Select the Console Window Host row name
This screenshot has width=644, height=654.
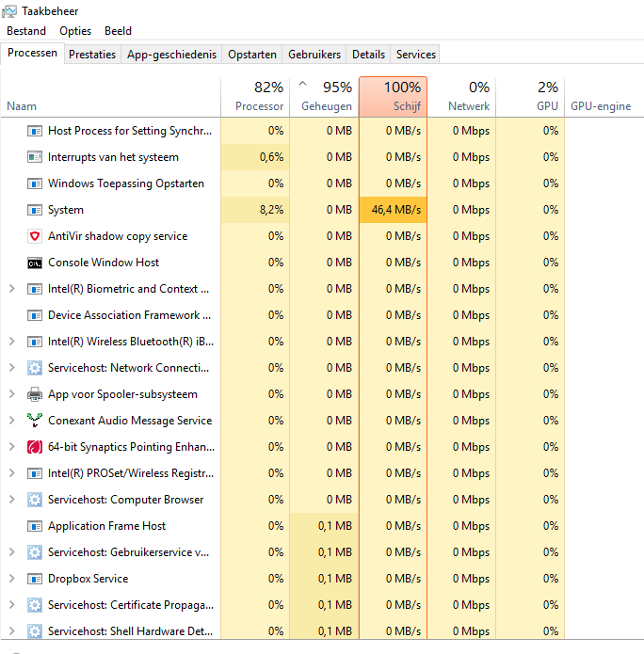[x=104, y=263]
